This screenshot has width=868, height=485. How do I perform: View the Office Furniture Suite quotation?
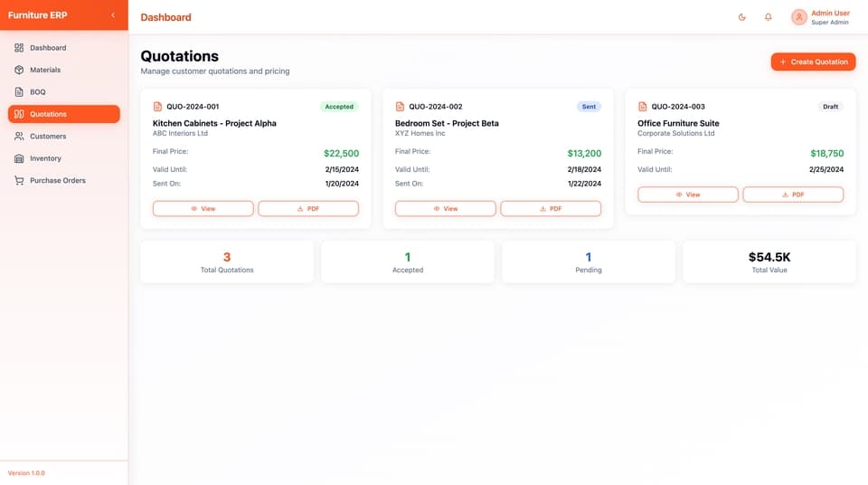tap(688, 195)
